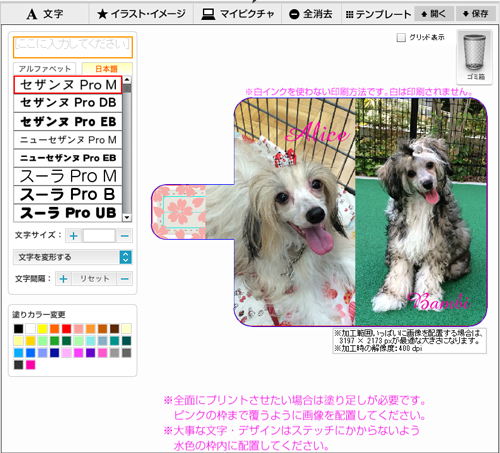
Task: Increase 文字間隔 with plus button
Action: (63, 279)
